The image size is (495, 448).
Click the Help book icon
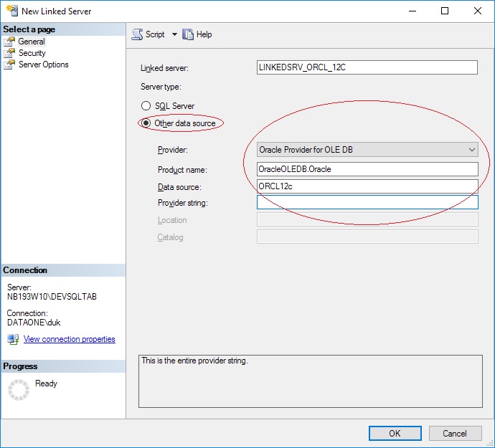[189, 34]
